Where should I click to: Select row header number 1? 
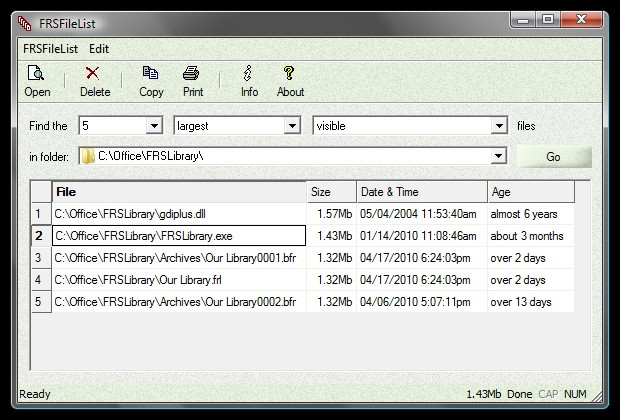pyautogui.click(x=41, y=214)
